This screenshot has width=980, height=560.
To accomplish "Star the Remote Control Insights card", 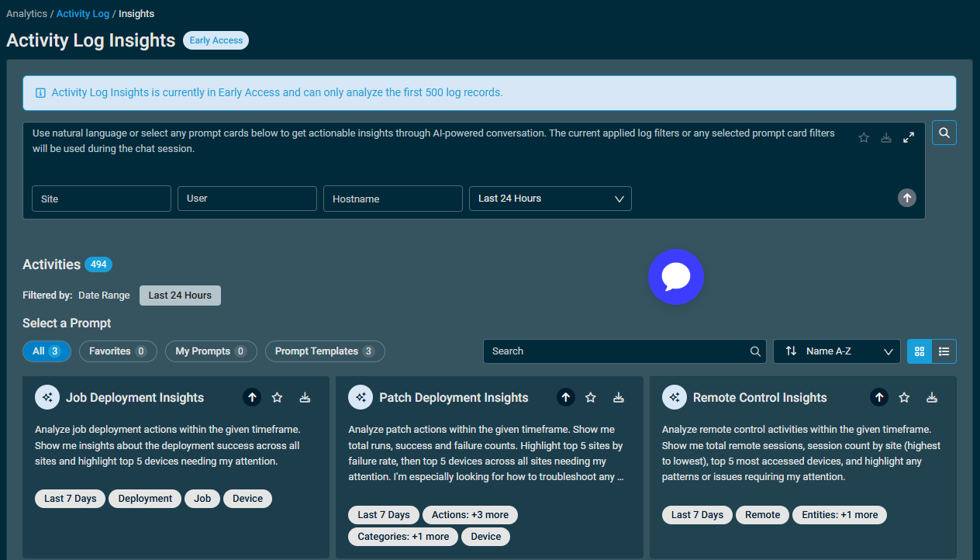I will pos(904,397).
